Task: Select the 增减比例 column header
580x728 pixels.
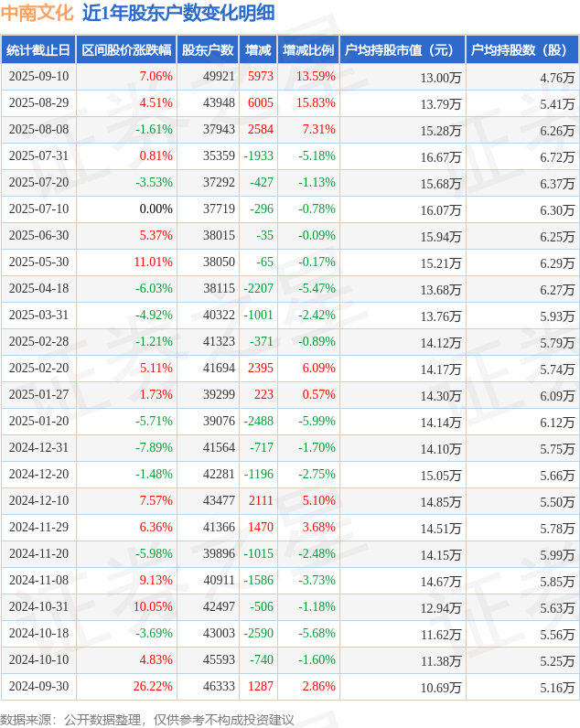Action: coord(307,50)
